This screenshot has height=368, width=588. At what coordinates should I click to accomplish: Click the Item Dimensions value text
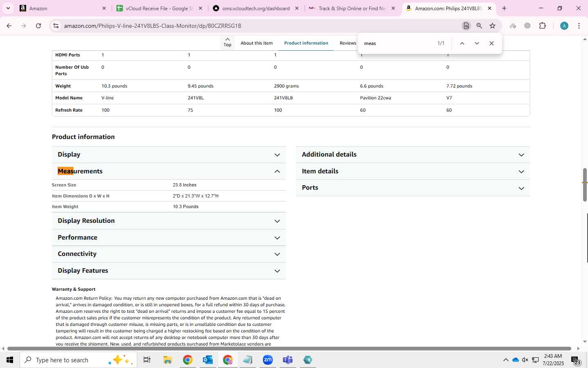pyautogui.click(x=196, y=196)
